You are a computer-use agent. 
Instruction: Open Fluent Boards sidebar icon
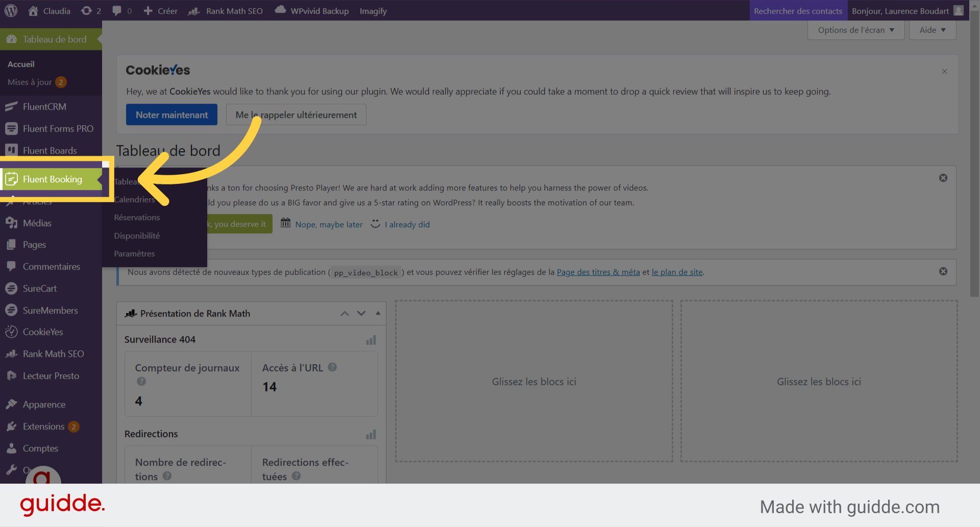(x=11, y=150)
